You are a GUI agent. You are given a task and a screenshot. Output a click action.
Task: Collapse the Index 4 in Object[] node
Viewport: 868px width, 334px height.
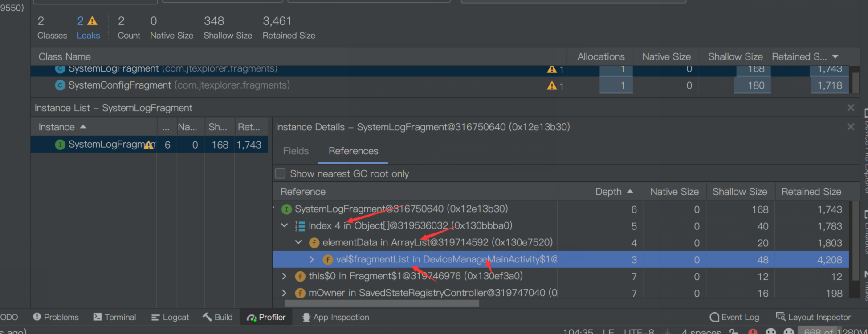click(285, 226)
